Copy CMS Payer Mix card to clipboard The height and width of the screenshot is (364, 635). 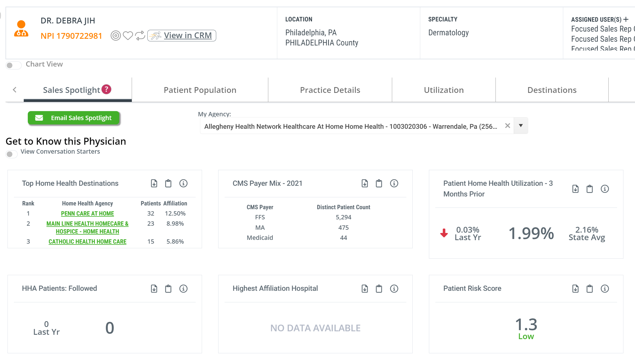[379, 183]
